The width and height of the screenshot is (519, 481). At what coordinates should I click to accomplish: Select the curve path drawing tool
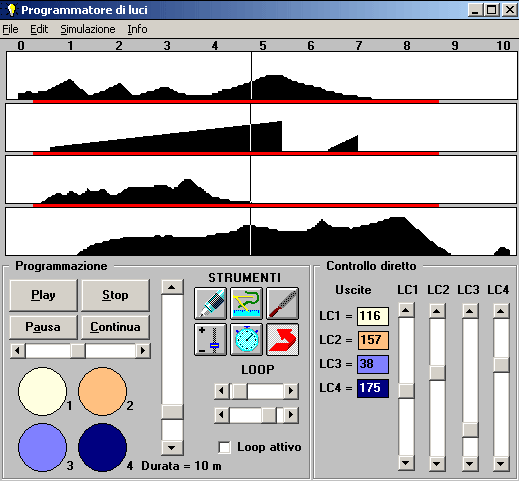(x=246, y=303)
